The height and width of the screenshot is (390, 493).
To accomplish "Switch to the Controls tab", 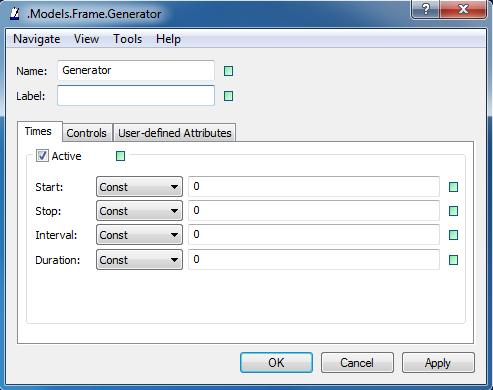I will click(87, 133).
